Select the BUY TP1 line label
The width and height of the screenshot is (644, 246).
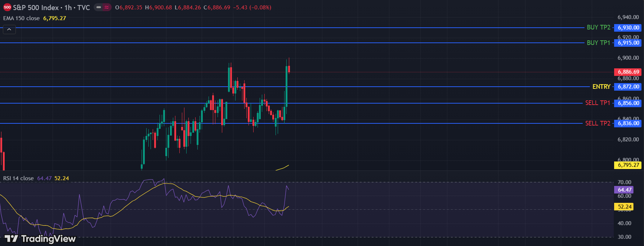click(598, 43)
